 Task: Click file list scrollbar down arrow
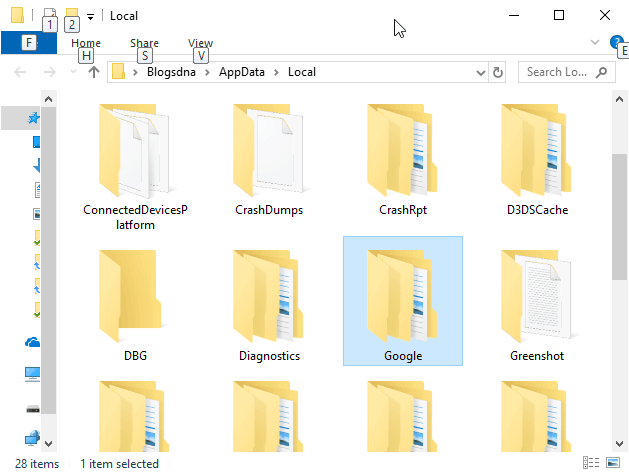(619, 444)
